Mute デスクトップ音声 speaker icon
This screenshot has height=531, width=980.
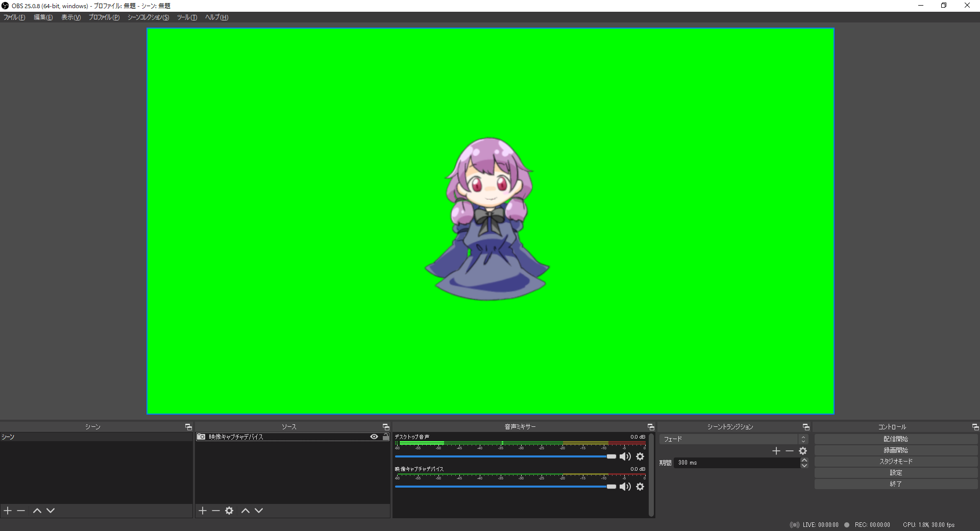[625, 456]
